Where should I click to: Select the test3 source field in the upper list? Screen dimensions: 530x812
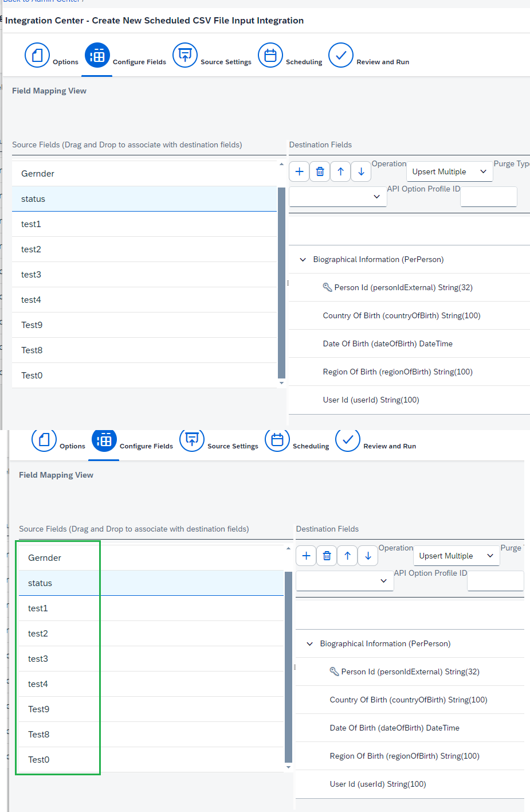pos(144,275)
